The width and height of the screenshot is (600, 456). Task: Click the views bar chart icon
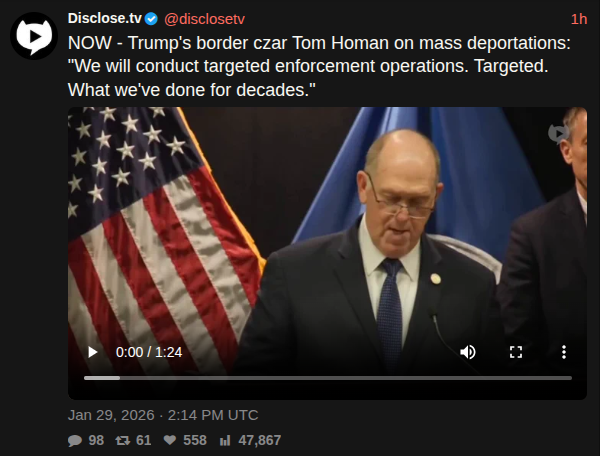point(225,440)
